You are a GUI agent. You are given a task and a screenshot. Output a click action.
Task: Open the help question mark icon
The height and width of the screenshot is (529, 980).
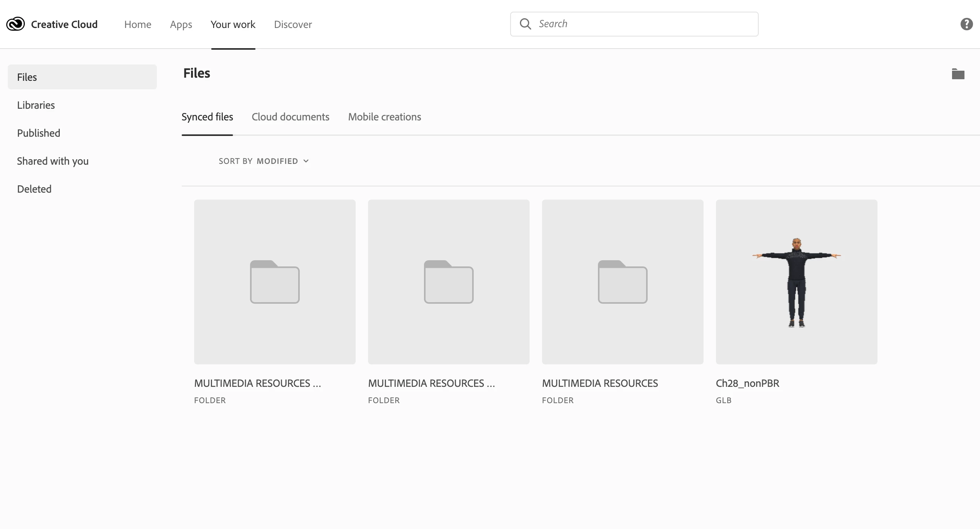tap(966, 24)
